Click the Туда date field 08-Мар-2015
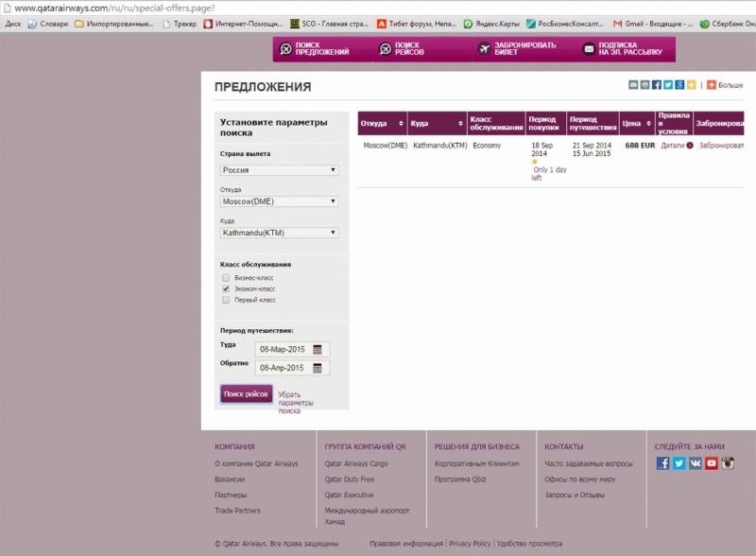Screen dimensions: 756x556 (292, 350)
